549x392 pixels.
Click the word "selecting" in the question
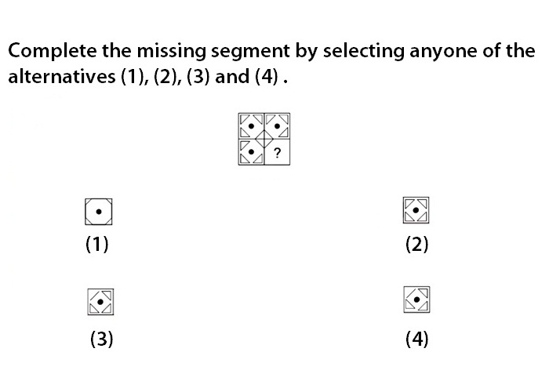pyautogui.click(x=363, y=51)
